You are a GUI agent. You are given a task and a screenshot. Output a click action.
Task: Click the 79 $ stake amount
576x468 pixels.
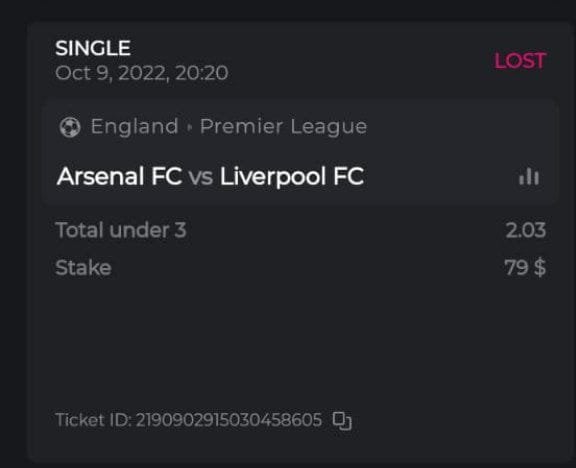(525, 267)
